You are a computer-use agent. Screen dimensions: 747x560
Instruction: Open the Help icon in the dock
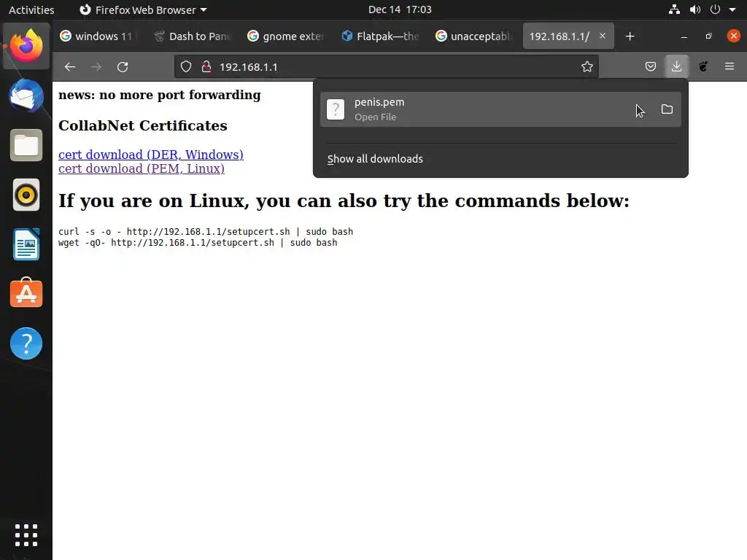(26, 343)
